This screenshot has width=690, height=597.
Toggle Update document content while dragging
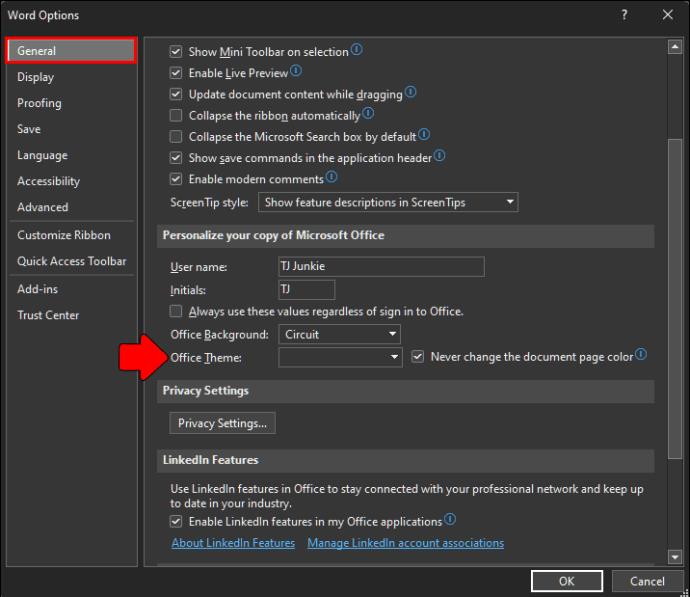click(x=176, y=94)
